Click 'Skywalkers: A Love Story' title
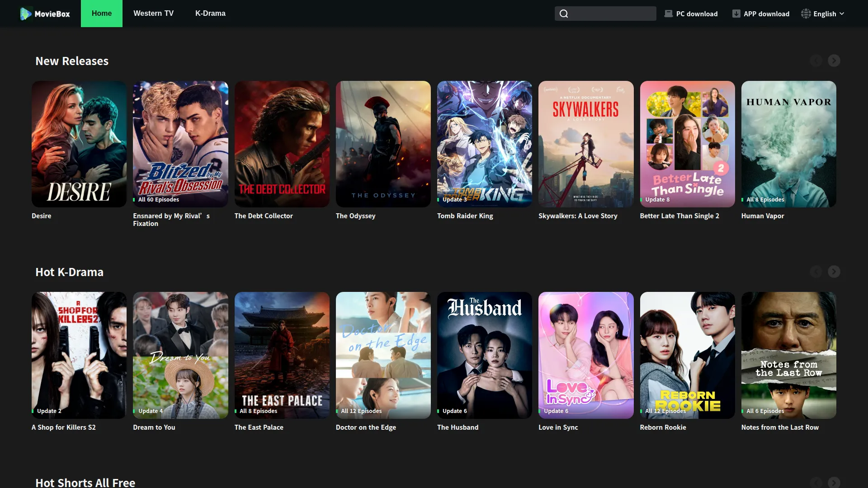The image size is (868, 488). [578, 216]
